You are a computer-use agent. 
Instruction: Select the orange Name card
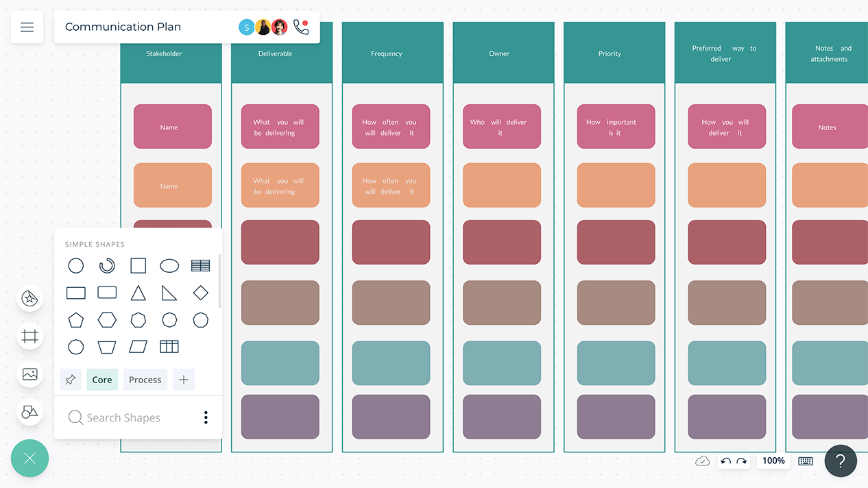[x=173, y=186]
